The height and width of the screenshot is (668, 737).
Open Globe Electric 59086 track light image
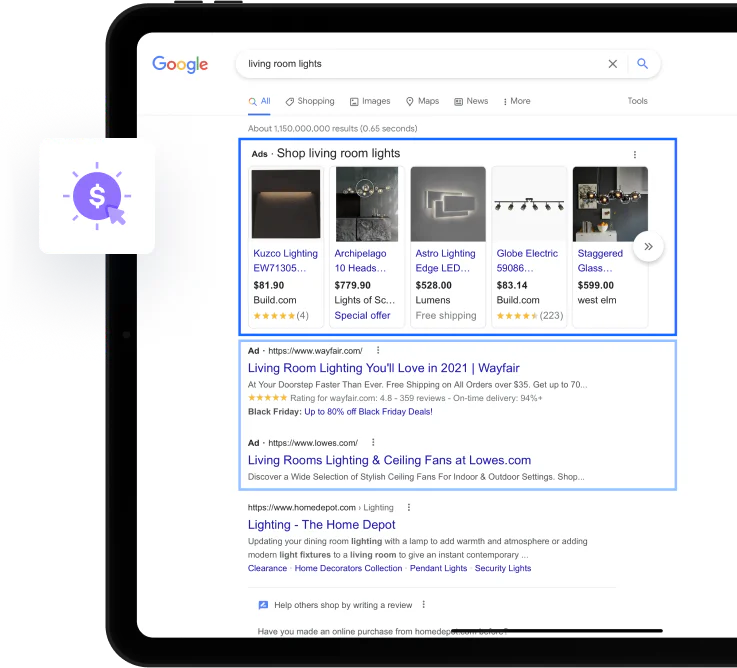pyautogui.click(x=529, y=204)
